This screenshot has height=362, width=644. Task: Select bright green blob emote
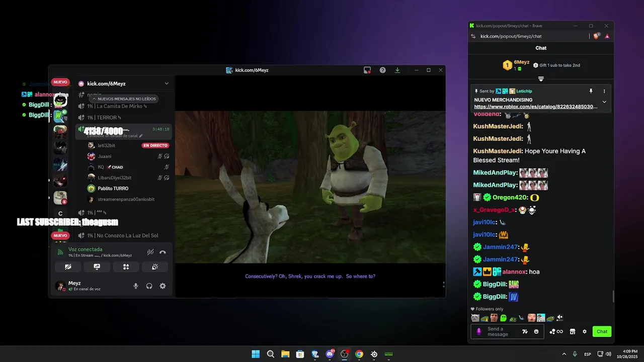[x=503, y=318]
